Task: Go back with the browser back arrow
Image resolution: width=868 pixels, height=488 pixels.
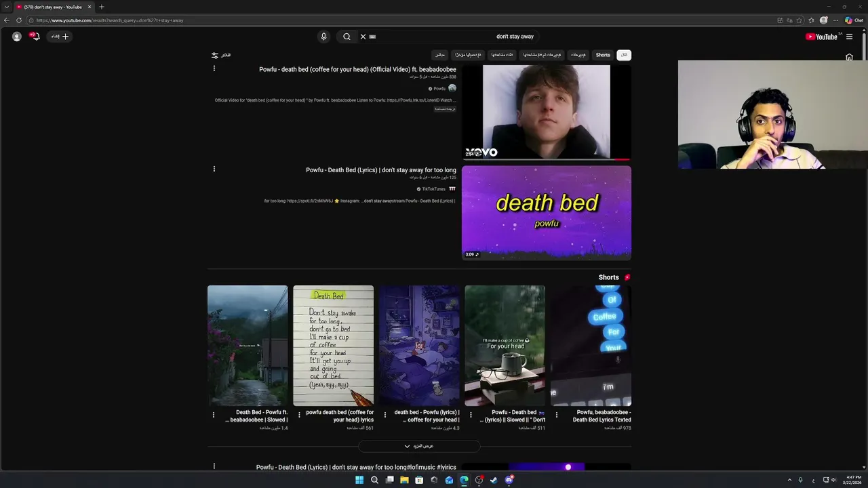Action: 7,20
